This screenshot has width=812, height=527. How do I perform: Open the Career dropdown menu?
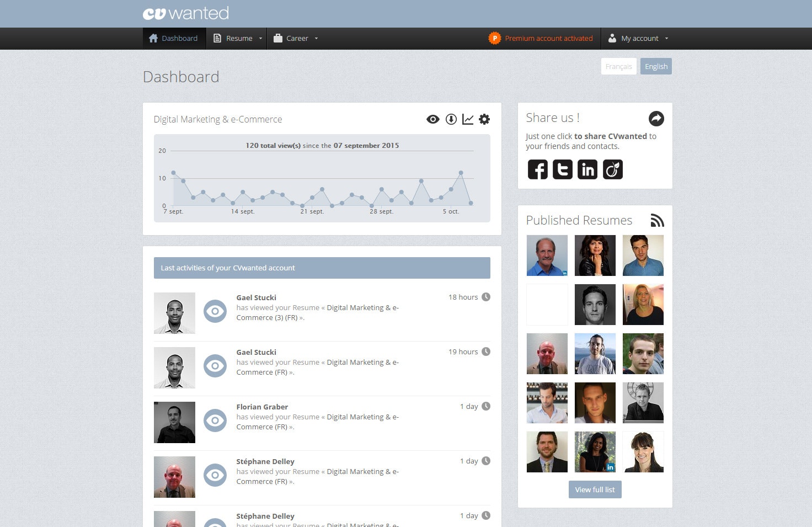[296, 39]
